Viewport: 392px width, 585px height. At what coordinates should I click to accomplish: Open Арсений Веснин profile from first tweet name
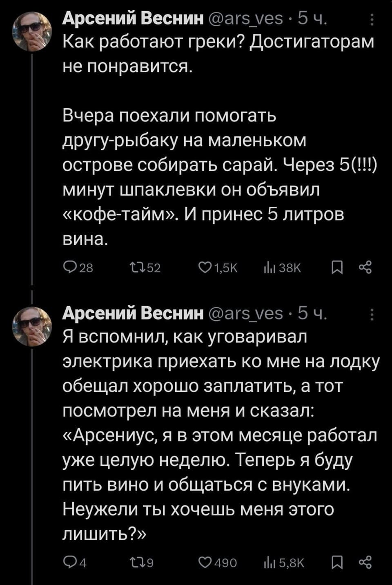click(x=133, y=18)
